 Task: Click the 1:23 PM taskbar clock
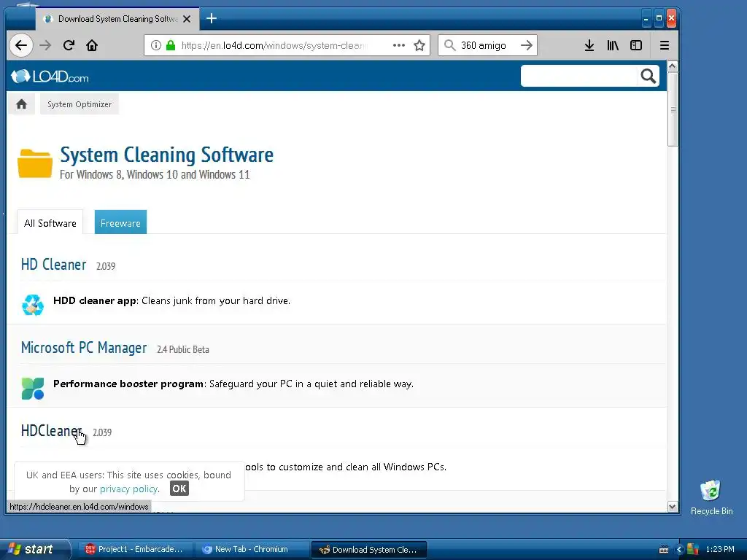[720, 549]
